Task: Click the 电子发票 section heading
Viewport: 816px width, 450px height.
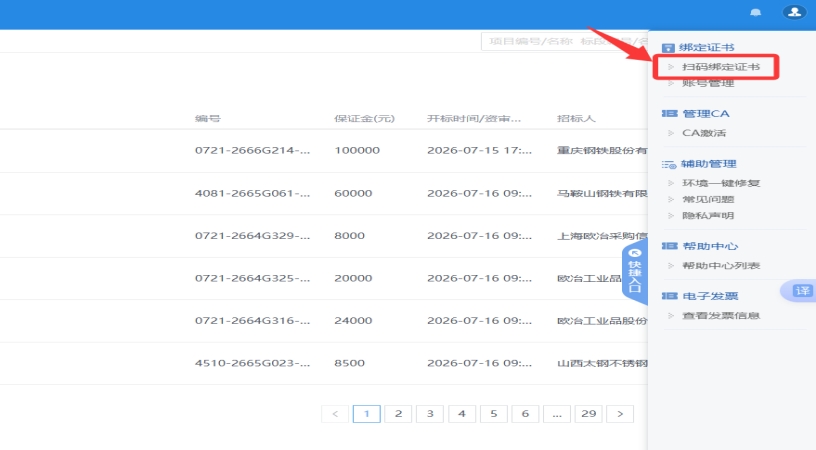Action: click(710, 296)
